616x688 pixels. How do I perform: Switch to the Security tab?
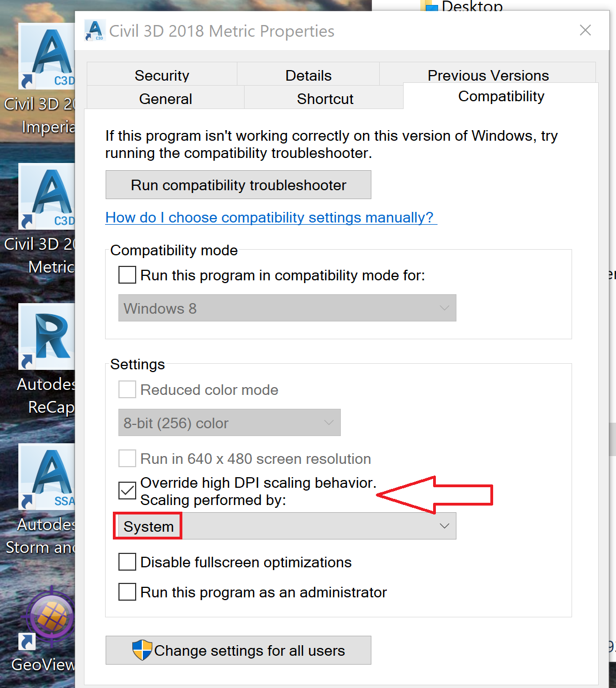point(162,75)
